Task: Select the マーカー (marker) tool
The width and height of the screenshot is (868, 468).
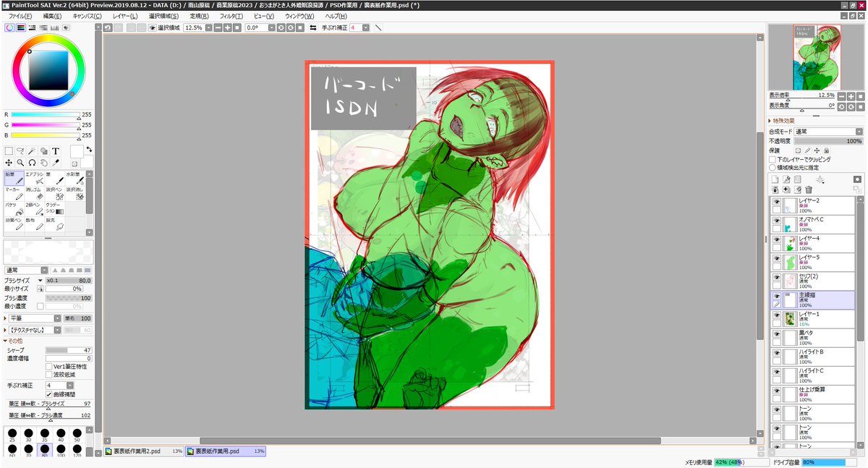Action: tap(14, 193)
